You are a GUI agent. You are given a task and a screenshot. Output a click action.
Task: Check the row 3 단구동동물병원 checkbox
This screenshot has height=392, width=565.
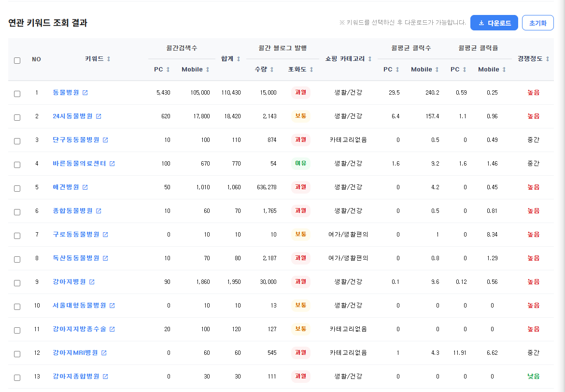pyautogui.click(x=17, y=141)
